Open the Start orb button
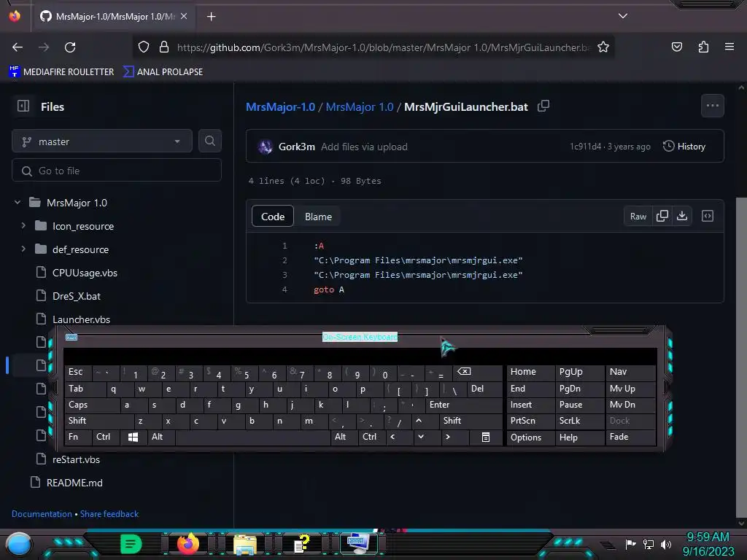 [18, 544]
